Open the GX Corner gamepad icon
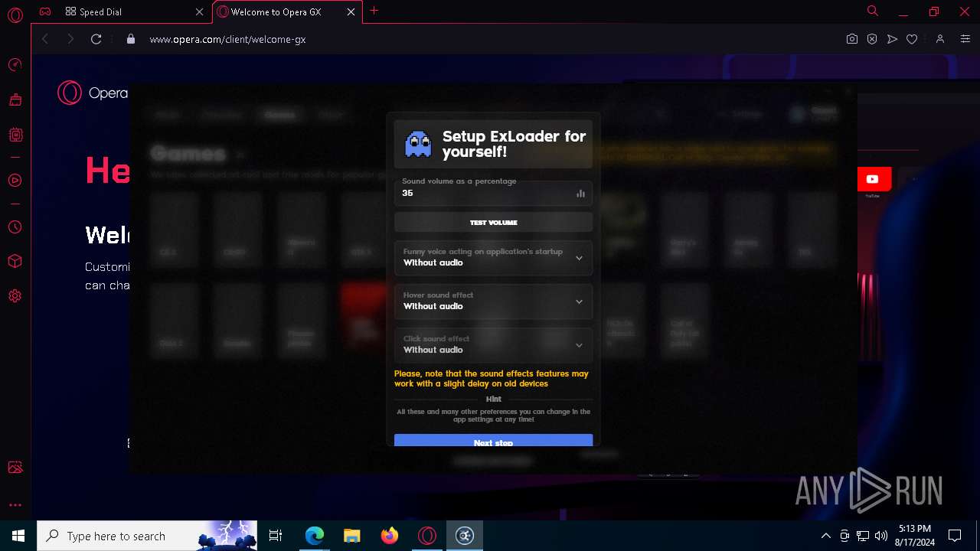This screenshot has height=551, width=980. (45, 11)
